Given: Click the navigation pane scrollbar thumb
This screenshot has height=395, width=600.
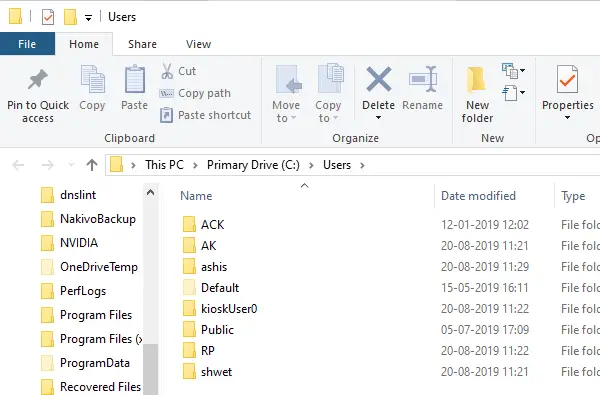Looking at the screenshot, I should [x=151, y=369].
